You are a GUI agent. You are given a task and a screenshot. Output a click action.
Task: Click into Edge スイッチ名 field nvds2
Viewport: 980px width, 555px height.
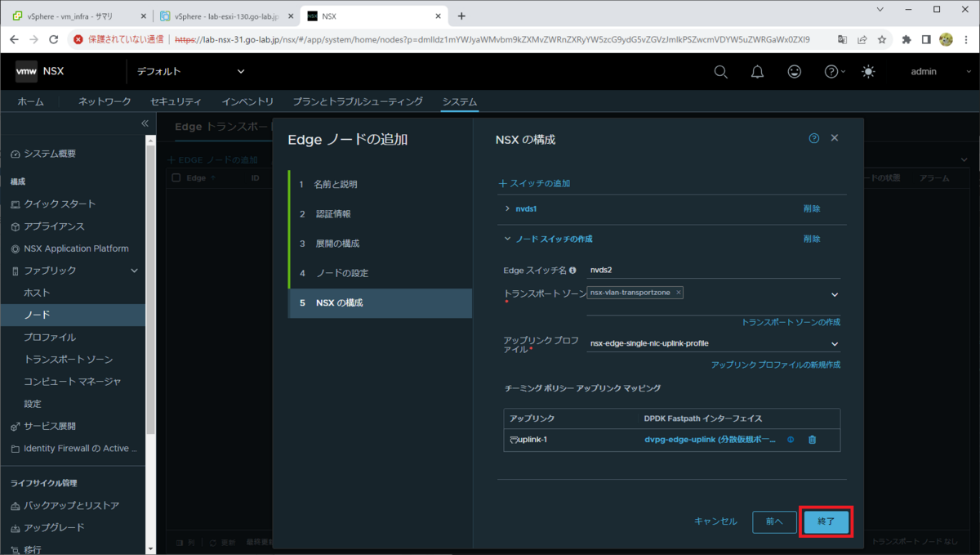tap(714, 270)
